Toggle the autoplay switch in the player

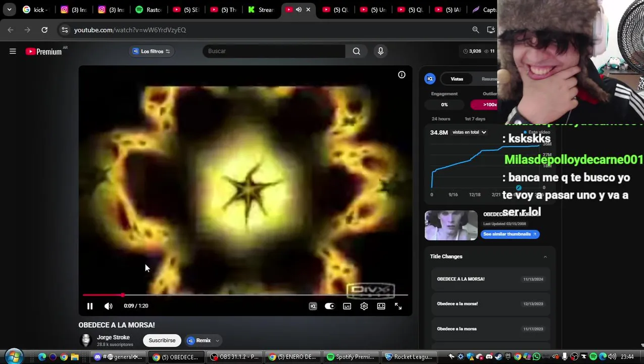pyautogui.click(x=329, y=306)
